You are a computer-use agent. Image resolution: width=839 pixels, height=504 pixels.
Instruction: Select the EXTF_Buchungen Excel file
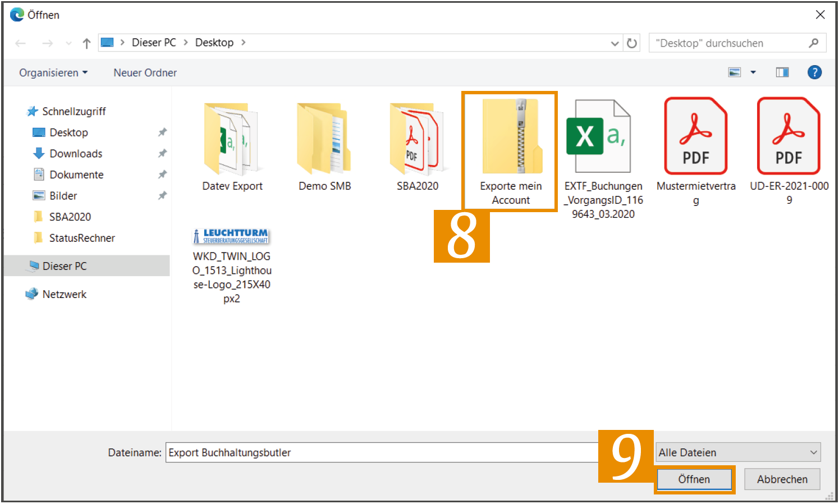(x=603, y=159)
